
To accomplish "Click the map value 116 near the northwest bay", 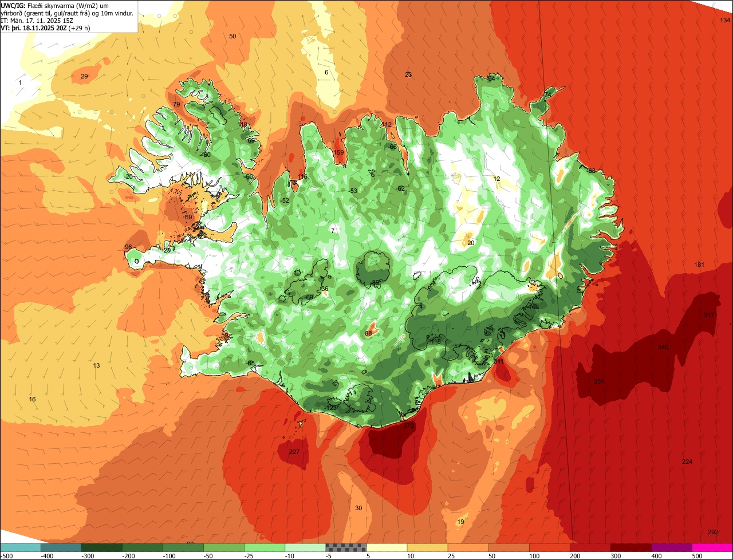I will pyautogui.click(x=302, y=176).
